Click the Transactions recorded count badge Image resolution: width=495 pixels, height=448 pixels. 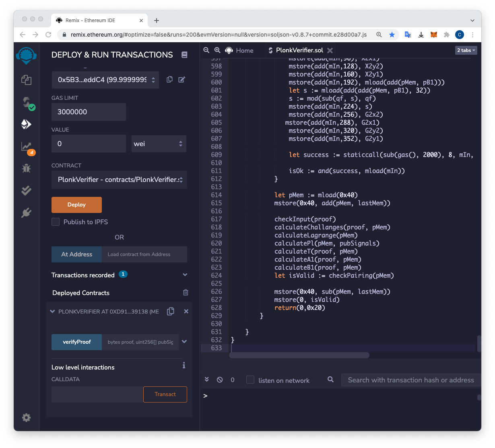(x=123, y=274)
